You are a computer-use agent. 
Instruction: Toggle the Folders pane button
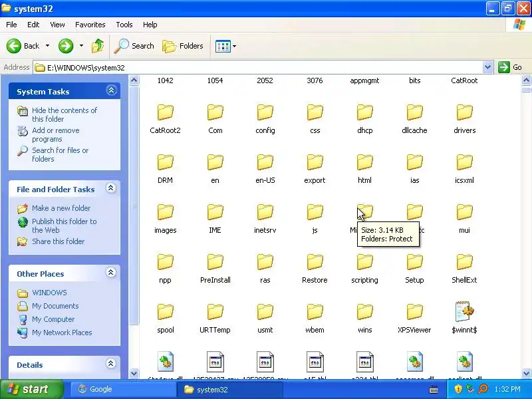183,46
